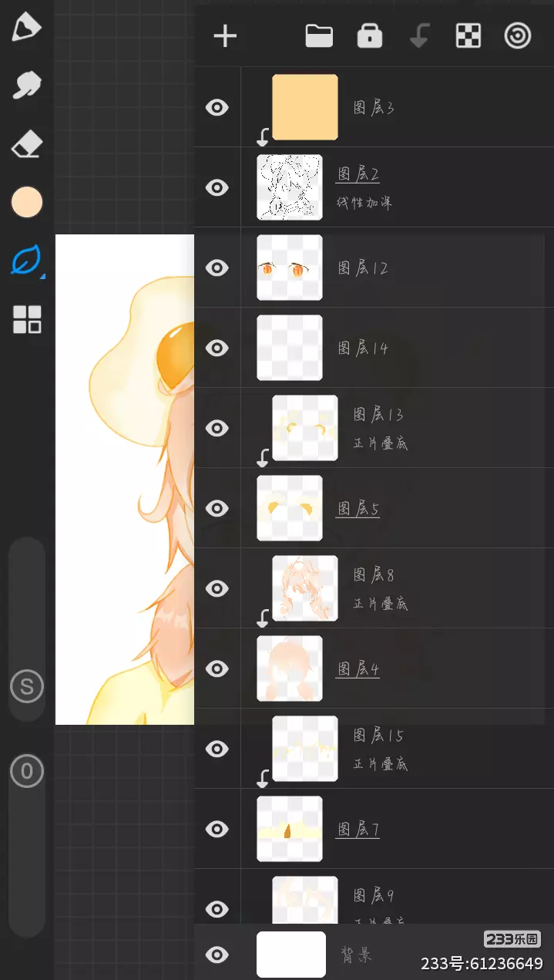This screenshot has width=554, height=980.
Task: Select the smudge finger tool
Action: pos(26,86)
